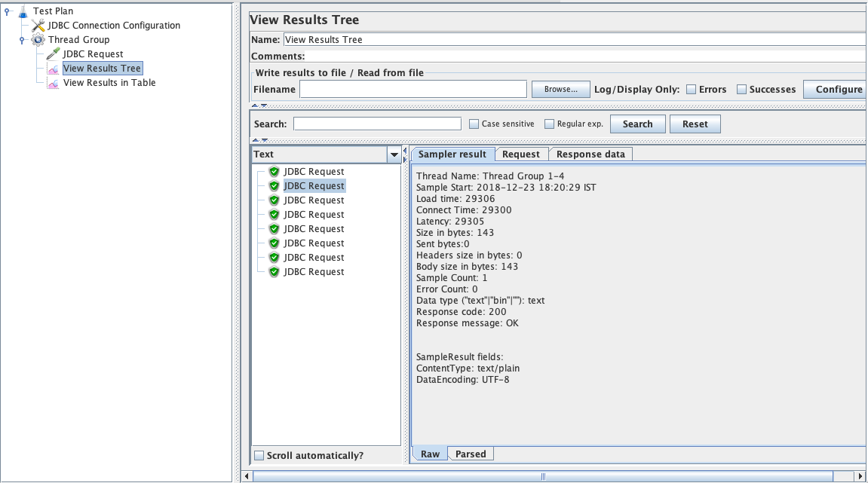Click the JDBC Request pencil icon
This screenshot has height=483, width=868.
[x=54, y=53]
